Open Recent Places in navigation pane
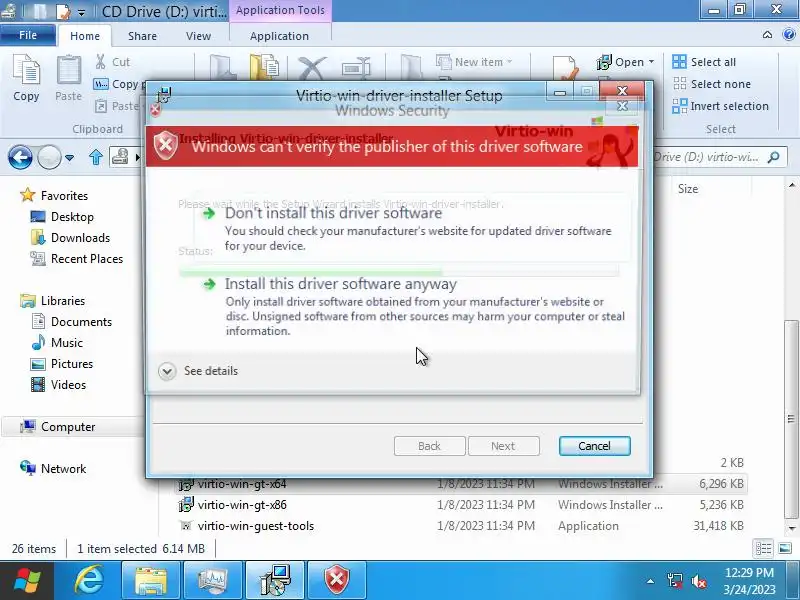800x600 pixels. point(77,259)
